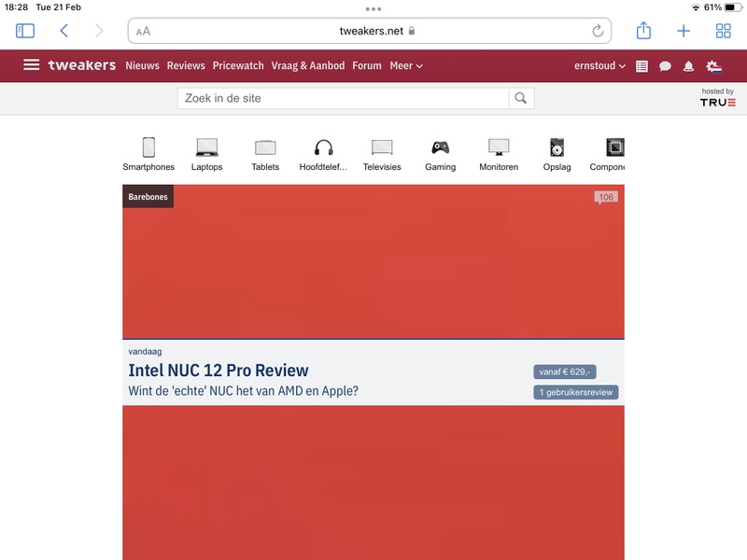The image size is (747, 560).
Task: Open the Forum section
Action: (367, 65)
